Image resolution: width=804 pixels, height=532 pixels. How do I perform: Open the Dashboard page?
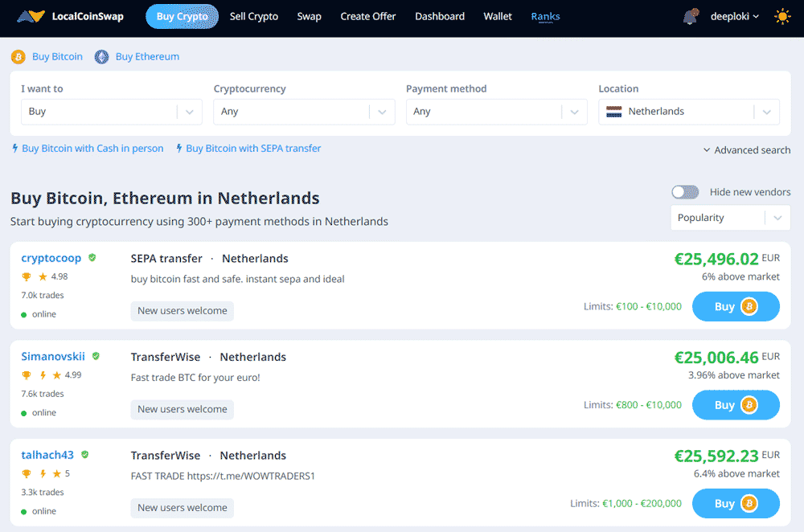pyautogui.click(x=440, y=16)
